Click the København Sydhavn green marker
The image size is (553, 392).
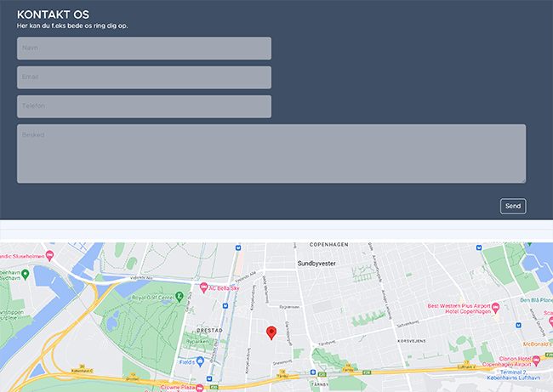(26, 274)
